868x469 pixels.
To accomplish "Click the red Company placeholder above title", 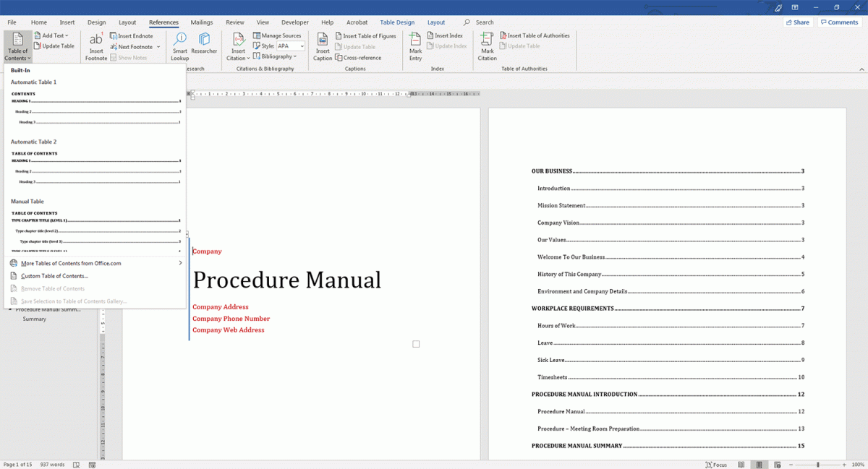I will click(x=208, y=251).
